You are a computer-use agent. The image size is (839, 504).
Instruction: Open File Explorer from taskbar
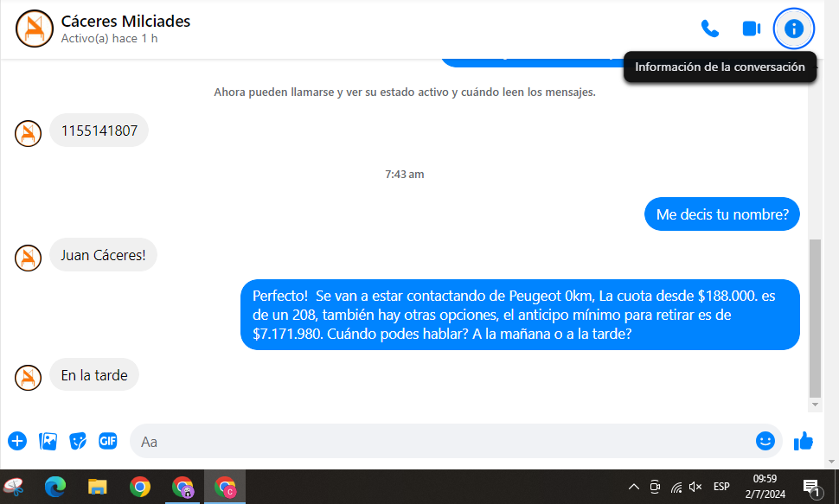[x=98, y=487]
